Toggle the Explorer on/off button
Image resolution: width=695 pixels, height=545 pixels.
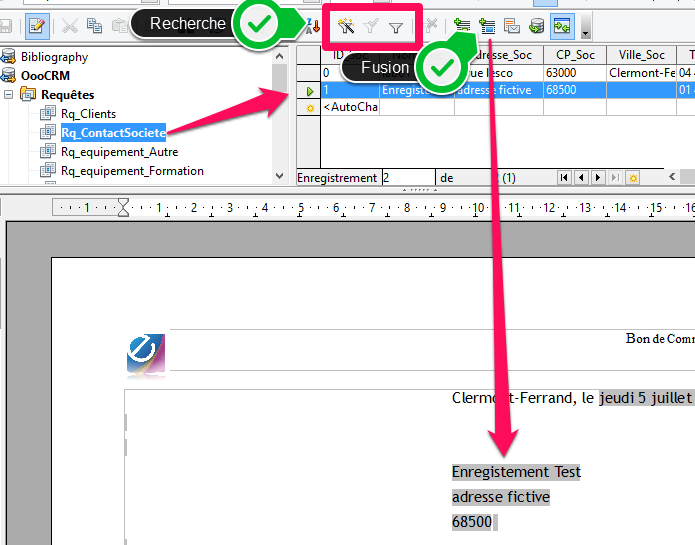click(x=563, y=27)
